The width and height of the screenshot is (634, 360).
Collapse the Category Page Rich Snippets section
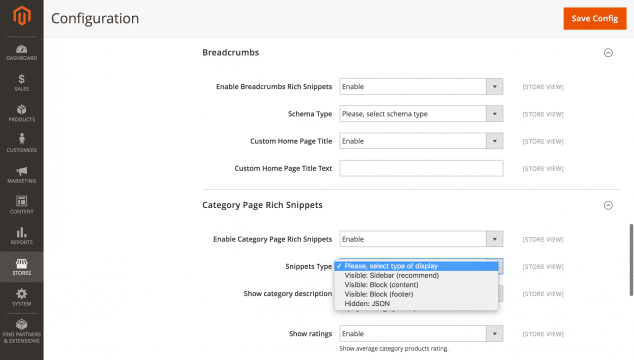point(608,205)
